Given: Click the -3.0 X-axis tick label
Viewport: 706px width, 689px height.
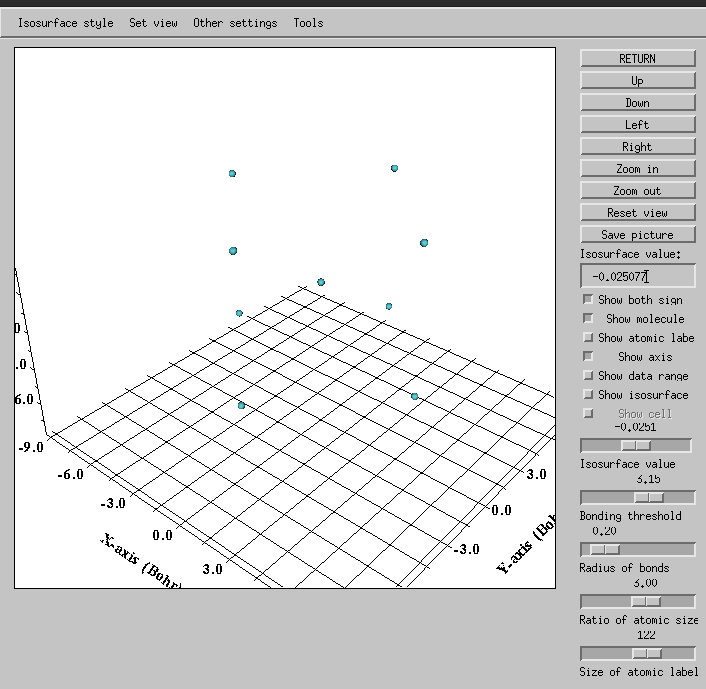Looking at the screenshot, I should pyautogui.click(x=113, y=503).
